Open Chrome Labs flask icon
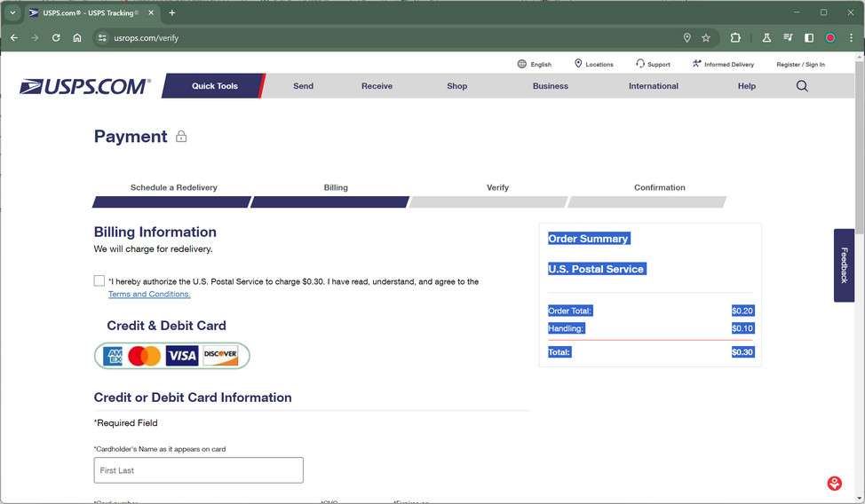This screenshot has height=504, width=865. (766, 37)
